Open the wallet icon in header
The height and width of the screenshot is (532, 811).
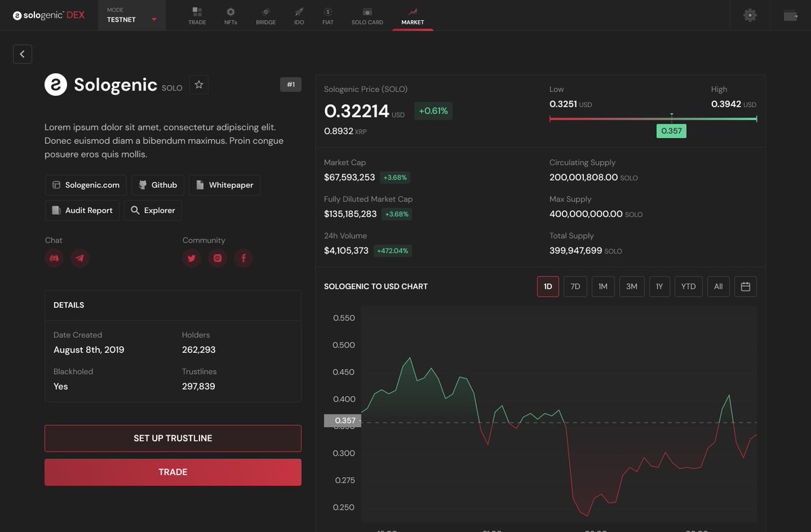[x=790, y=15]
